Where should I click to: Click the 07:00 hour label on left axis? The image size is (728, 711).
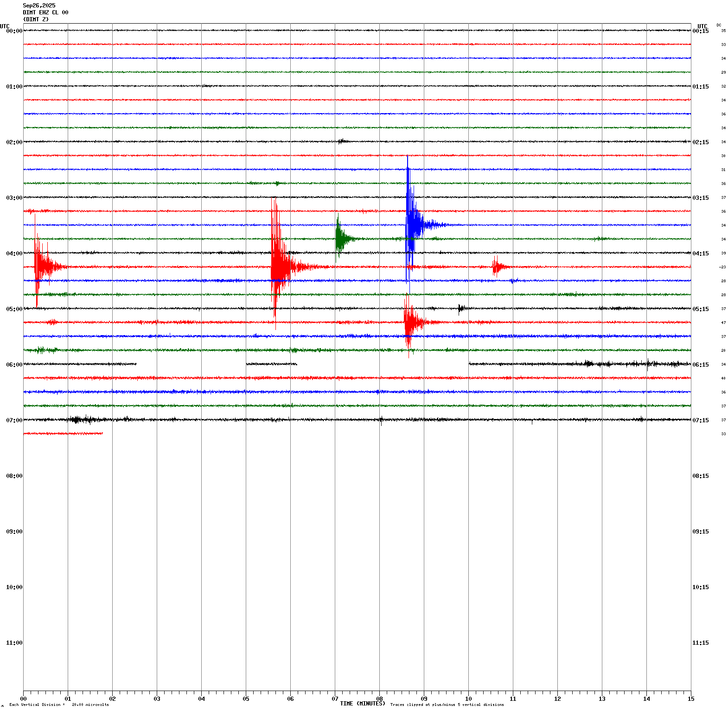[14, 420]
